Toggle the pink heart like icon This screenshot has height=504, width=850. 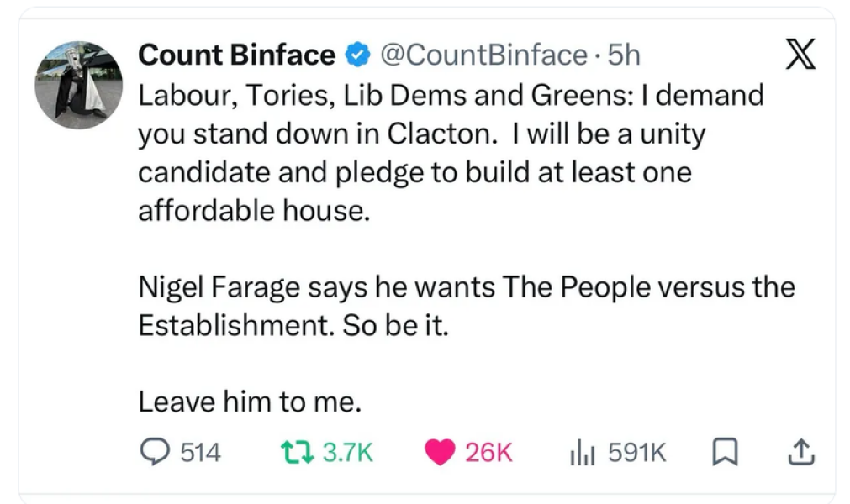440,452
